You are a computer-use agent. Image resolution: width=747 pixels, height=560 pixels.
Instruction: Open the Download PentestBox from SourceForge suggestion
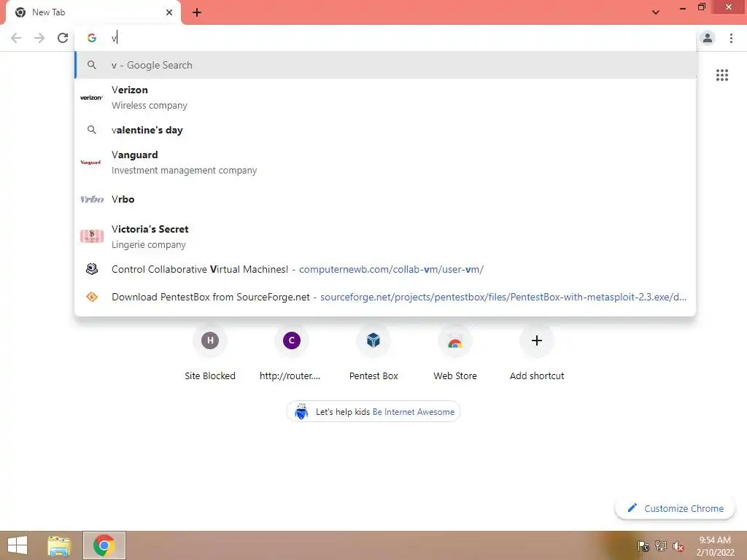click(385, 297)
